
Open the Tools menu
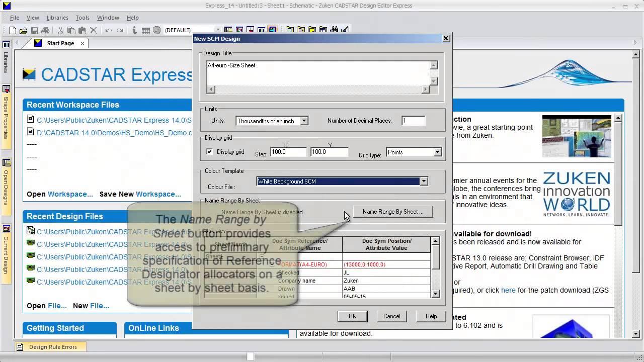pos(83,18)
